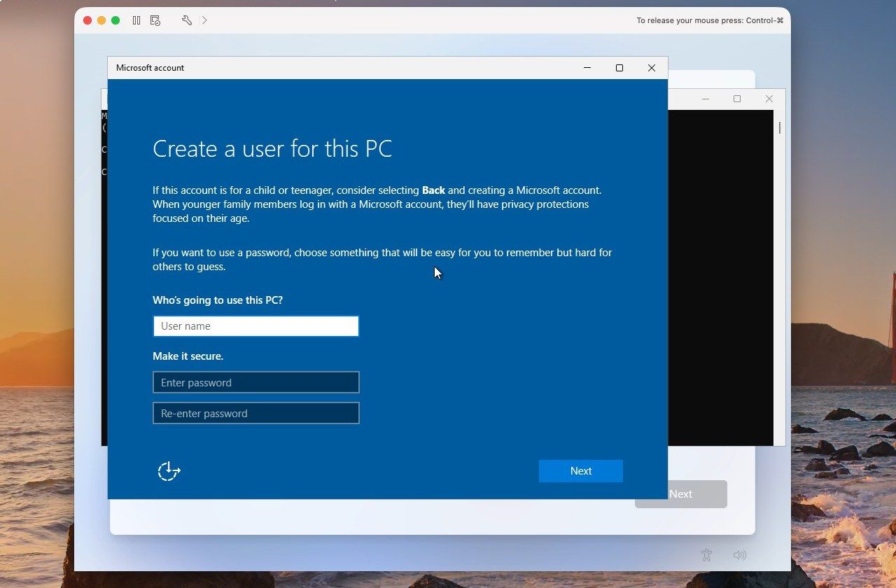Screen dimensions: 896x588
Task: Maximize the command prompt window behind
Action: coord(737,99)
